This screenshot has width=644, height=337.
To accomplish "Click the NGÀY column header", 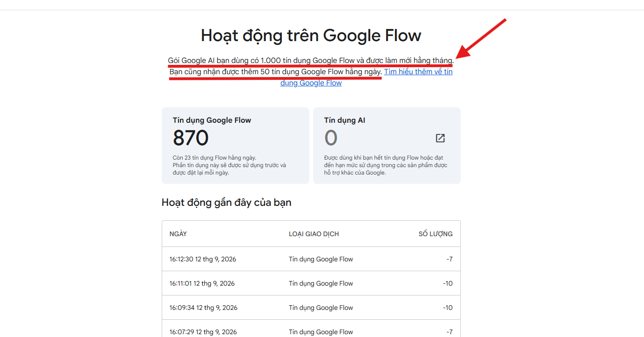I will click(178, 234).
